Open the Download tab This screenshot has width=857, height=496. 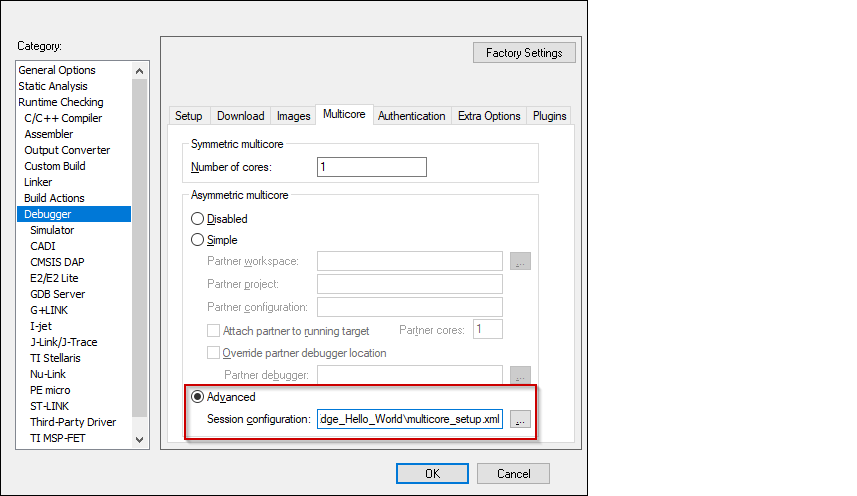pos(241,116)
